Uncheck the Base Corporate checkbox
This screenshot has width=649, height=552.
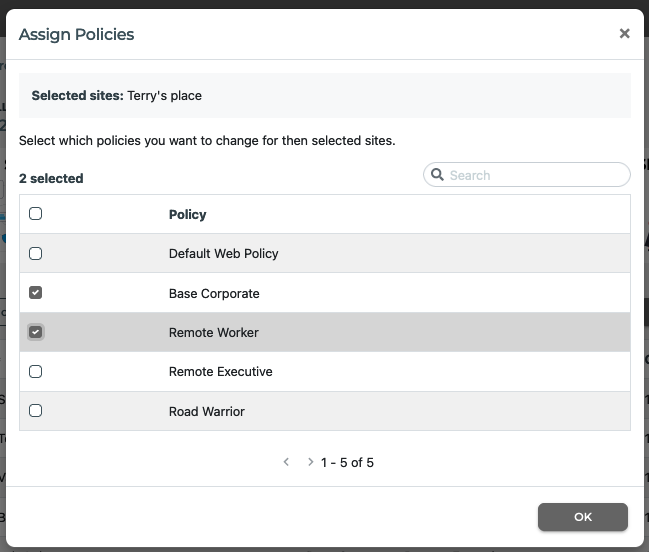36,293
